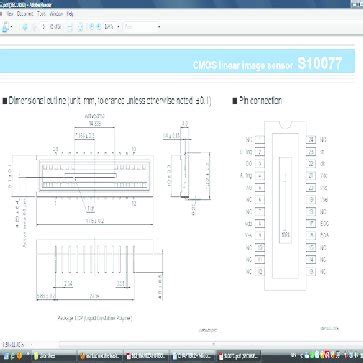Image resolution: width=363 pixels, height=363 pixels.
Task: Expand the arrow beside the first toolbar icon
Action: (11, 27)
